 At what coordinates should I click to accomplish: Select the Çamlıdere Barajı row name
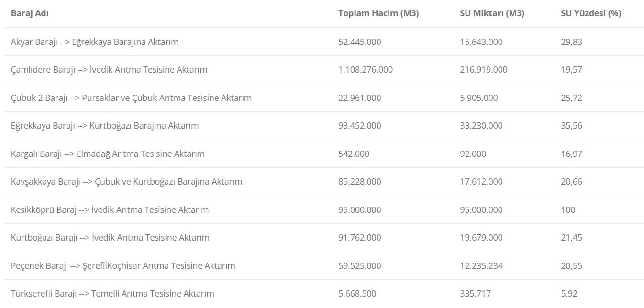(x=109, y=70)
